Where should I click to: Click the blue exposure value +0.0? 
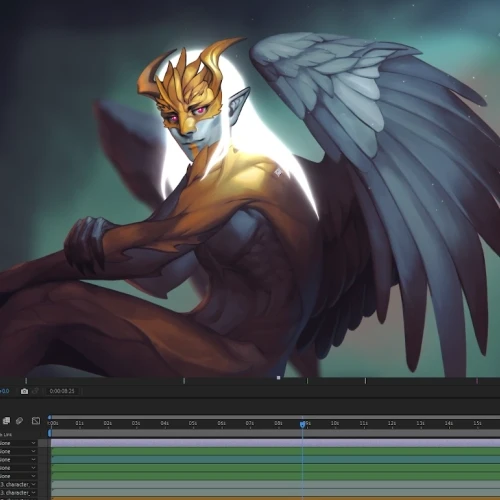(x=5, y=391)
